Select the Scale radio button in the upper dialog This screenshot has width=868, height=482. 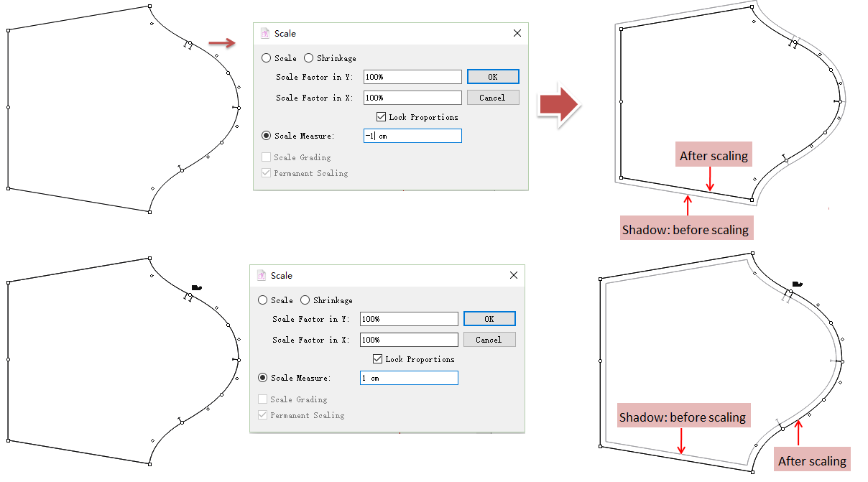(x=267, y=58)
